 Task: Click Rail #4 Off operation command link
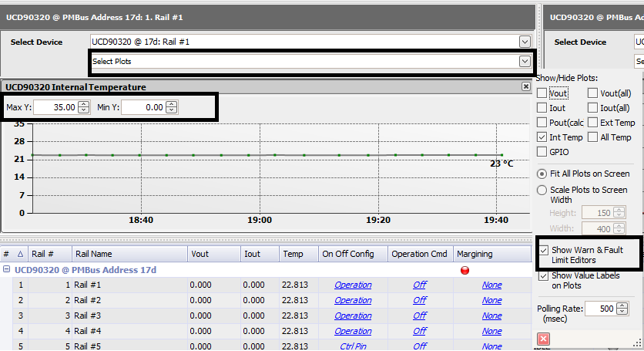click(420, 331)
